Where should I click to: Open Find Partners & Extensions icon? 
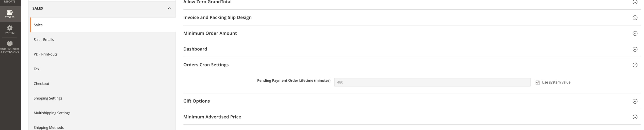coord(10,43)
